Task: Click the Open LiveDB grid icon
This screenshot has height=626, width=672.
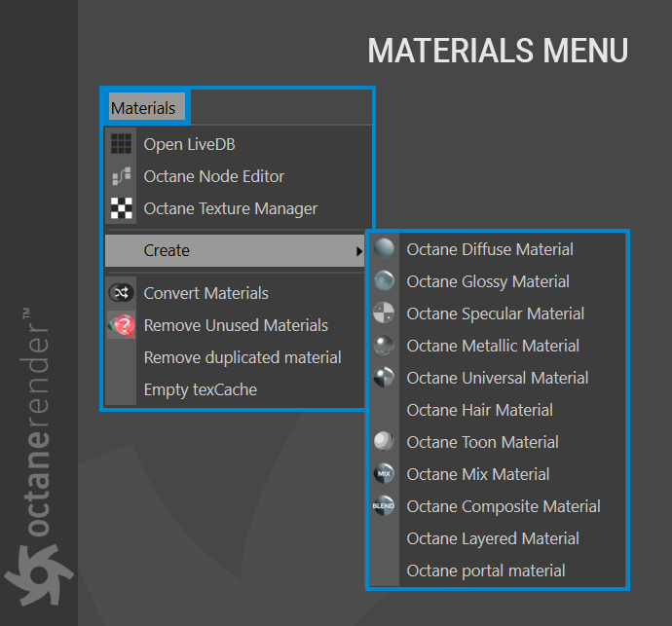Action: coord(122,143)
